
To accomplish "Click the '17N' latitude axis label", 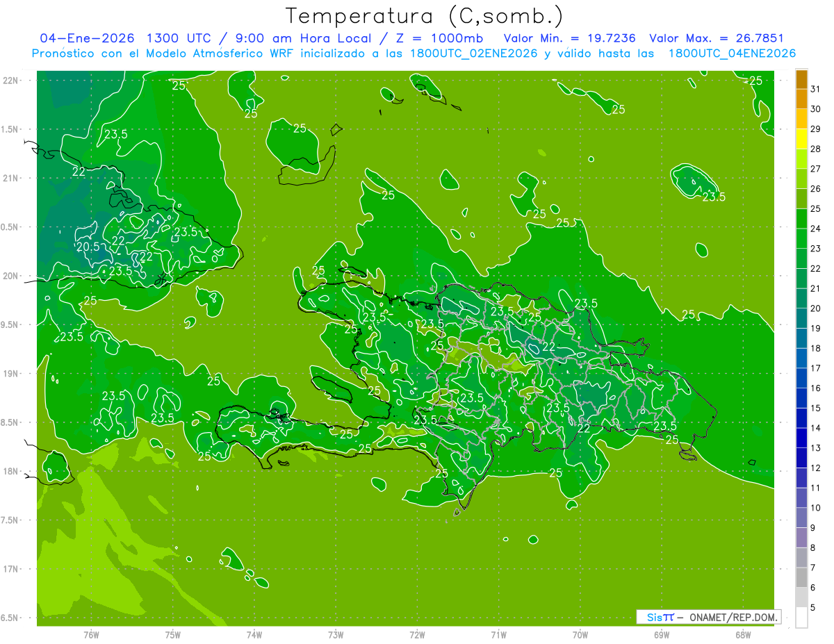I will (x=10, y=569).
